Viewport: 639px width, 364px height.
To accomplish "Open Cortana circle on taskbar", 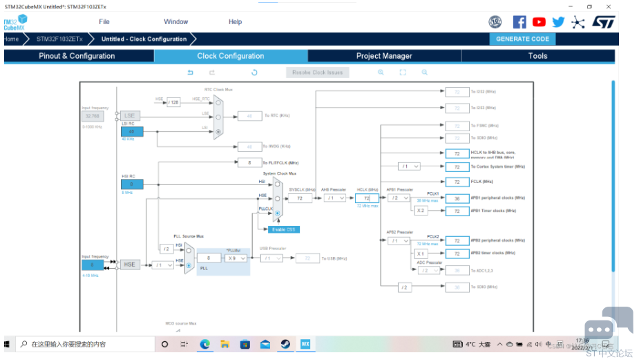I will click(x=164, y=345).
